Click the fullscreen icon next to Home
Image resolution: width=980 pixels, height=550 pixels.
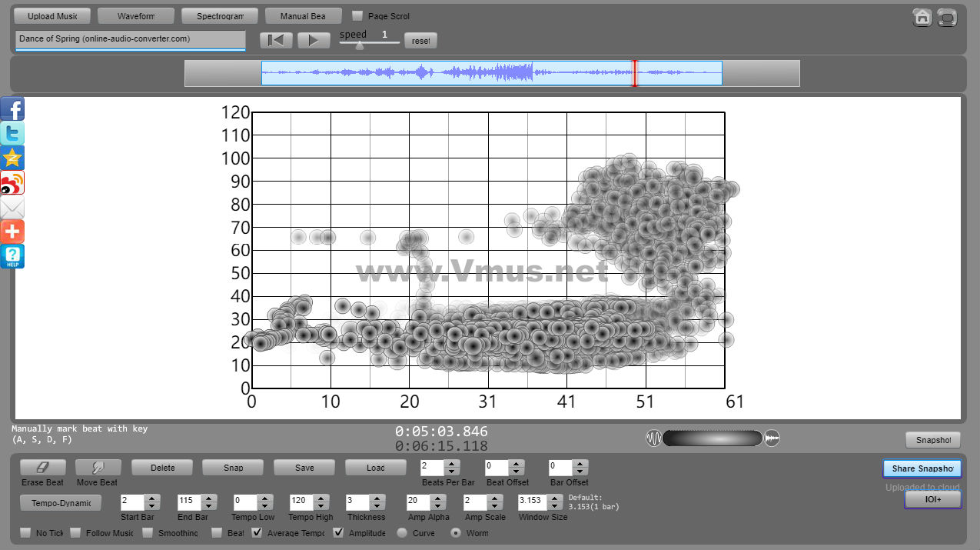(948, 18)
